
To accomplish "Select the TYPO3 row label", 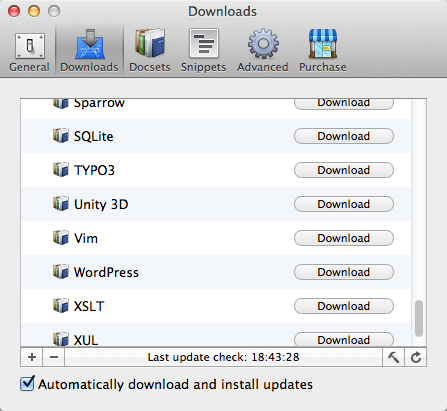I will click(94, 170).
